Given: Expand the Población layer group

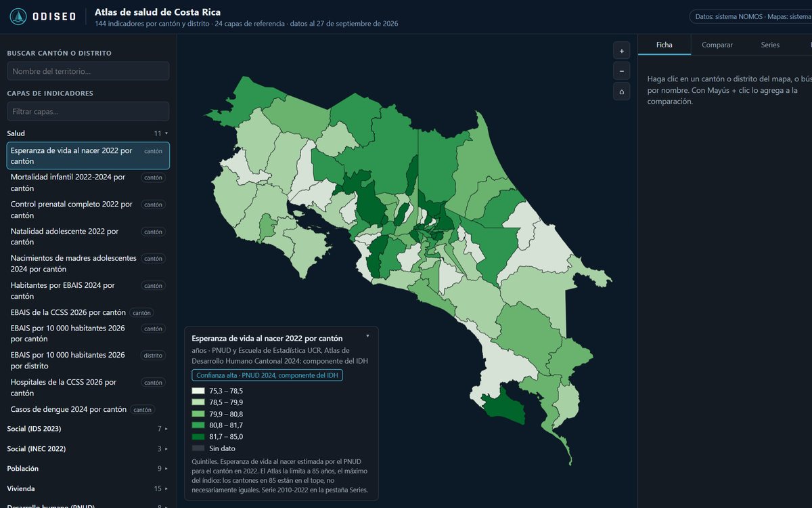Looking at the screenshot, I should [88, 468].
